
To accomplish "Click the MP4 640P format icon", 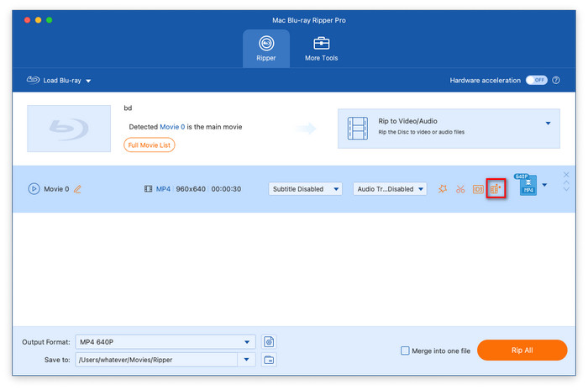I will pyautogui.click(x=528, y=187).
